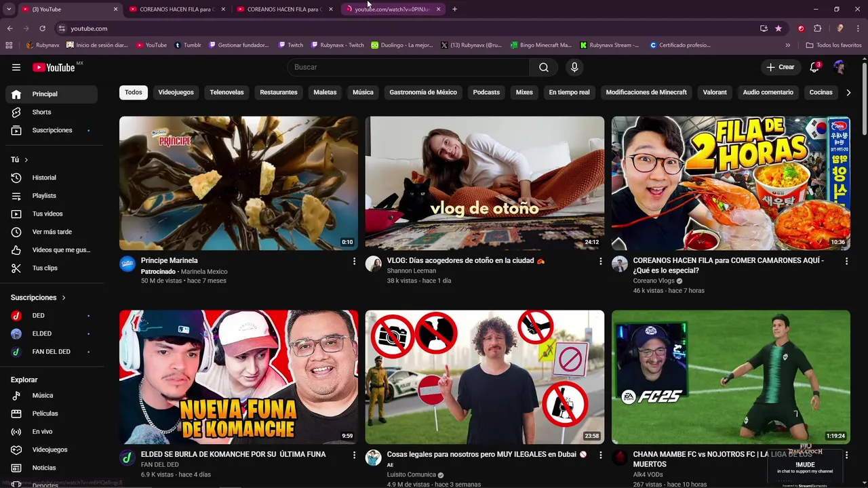
Task: Click the search magnifier button
Action: coord(544,67)
